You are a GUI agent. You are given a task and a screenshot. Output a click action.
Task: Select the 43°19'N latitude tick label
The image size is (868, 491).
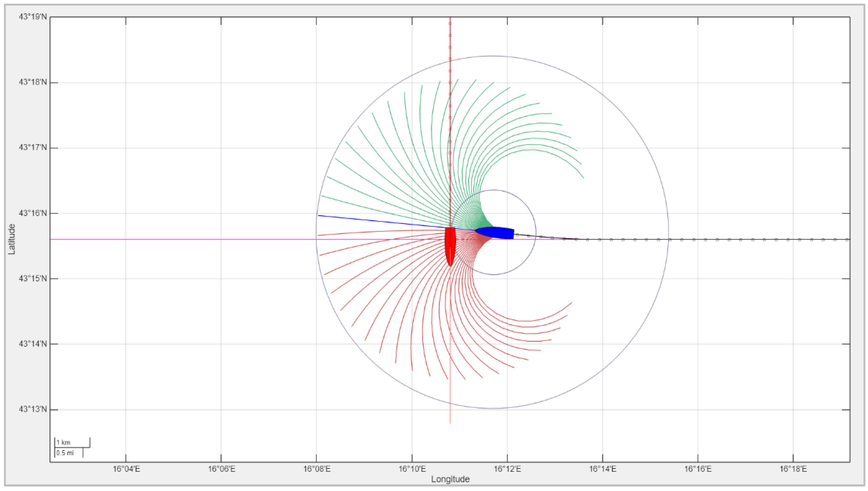(33, 17)
